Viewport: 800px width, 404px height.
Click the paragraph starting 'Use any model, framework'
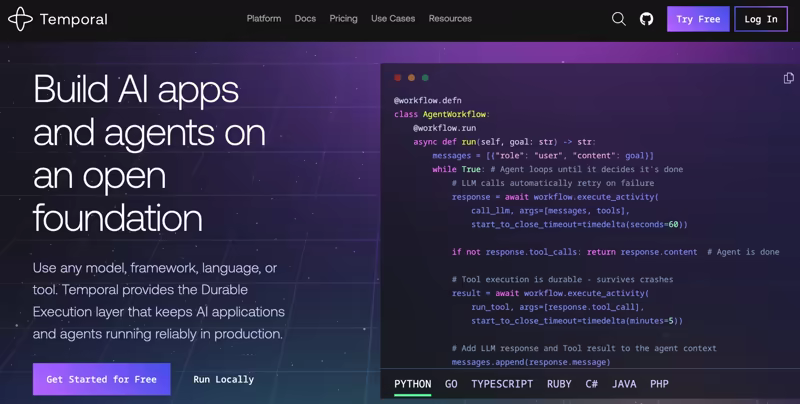point(159,301)
